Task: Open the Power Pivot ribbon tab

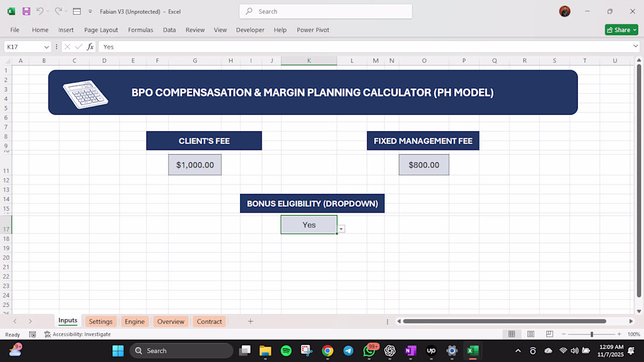Action: [313, 30]
